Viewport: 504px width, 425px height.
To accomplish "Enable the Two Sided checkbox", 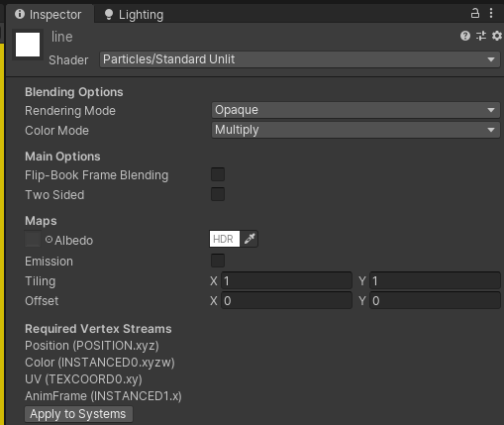I will (218, 194).
